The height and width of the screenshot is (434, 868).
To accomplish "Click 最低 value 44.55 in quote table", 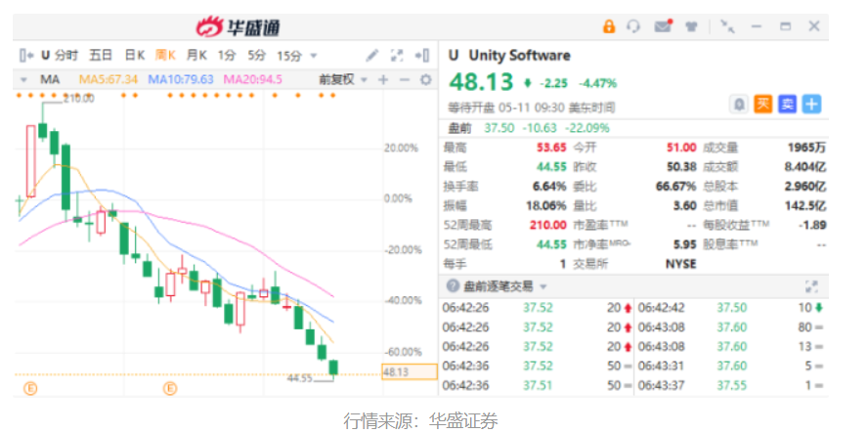I will tap(550, 166).
